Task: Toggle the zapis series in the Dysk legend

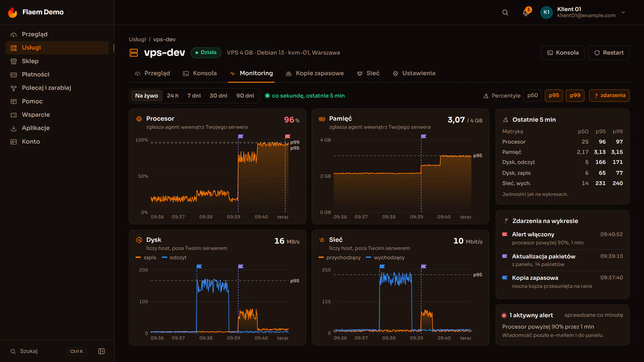Action: coord(146,257)
